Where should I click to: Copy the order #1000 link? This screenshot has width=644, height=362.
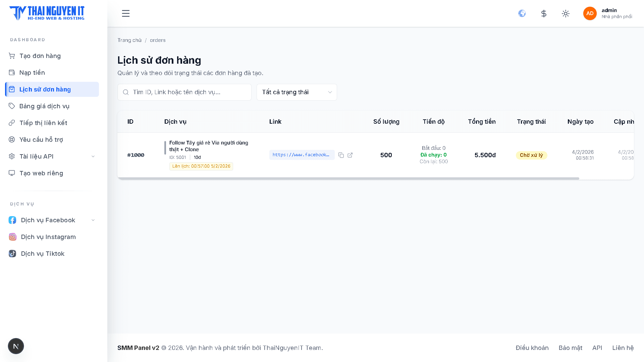341,155
